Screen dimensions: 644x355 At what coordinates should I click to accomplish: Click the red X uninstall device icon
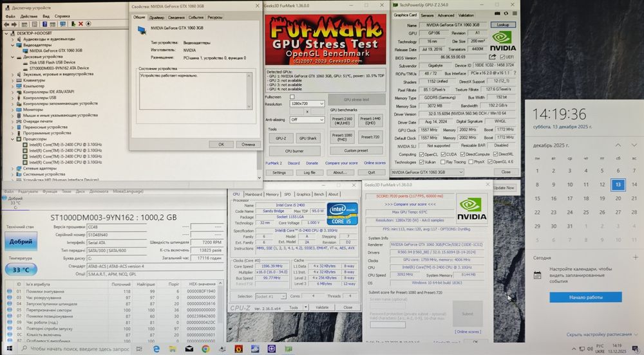[x=81, y=24]
